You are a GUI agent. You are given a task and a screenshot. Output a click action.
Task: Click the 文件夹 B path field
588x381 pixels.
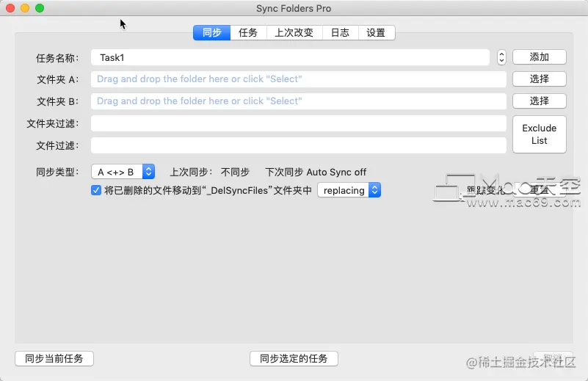tap(299, 101)
